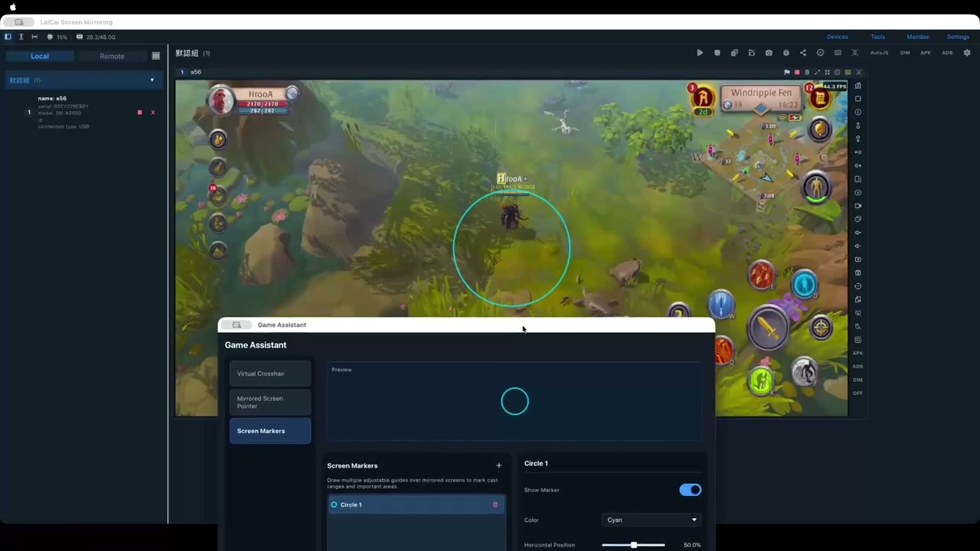Open the Member menu

click(918, 37)
